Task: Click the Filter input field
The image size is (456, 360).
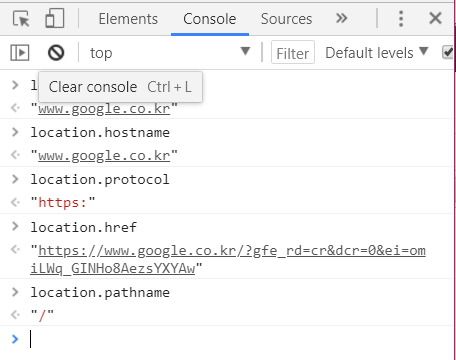Action: click(293, 53)
